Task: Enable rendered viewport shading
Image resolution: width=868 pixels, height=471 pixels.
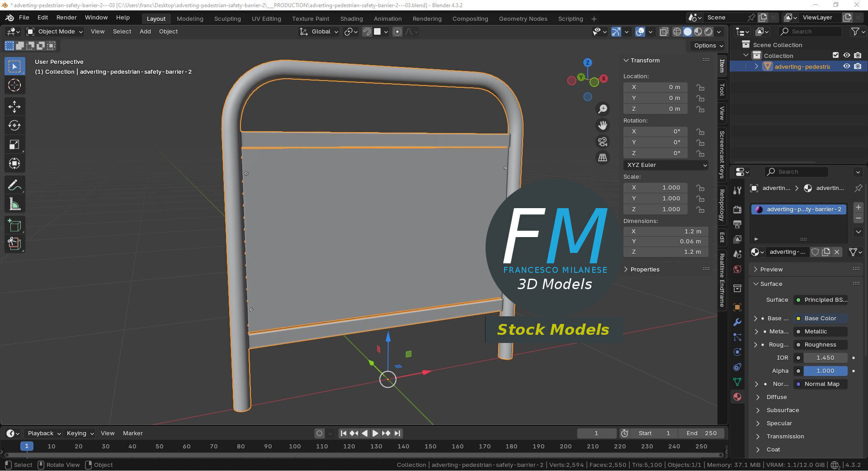Action: point(708,32)
